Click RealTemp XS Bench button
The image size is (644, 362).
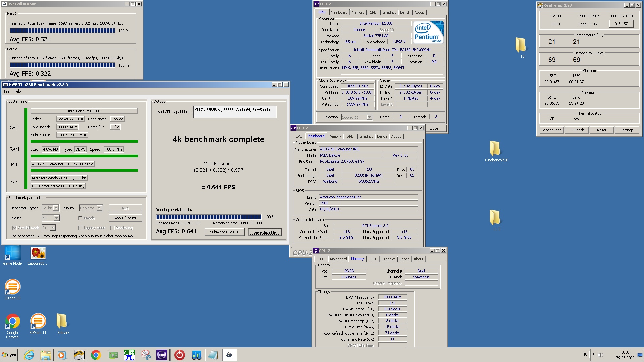(x=576, y=130)
